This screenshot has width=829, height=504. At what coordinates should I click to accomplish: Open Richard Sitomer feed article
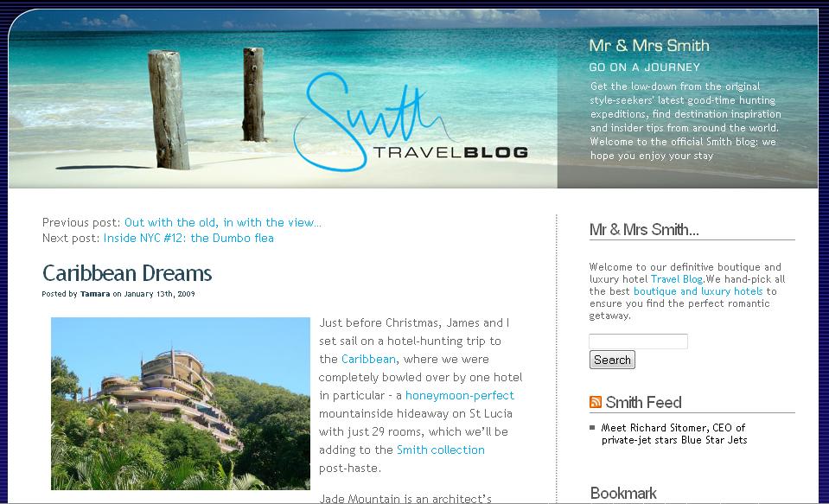point(673,434)
